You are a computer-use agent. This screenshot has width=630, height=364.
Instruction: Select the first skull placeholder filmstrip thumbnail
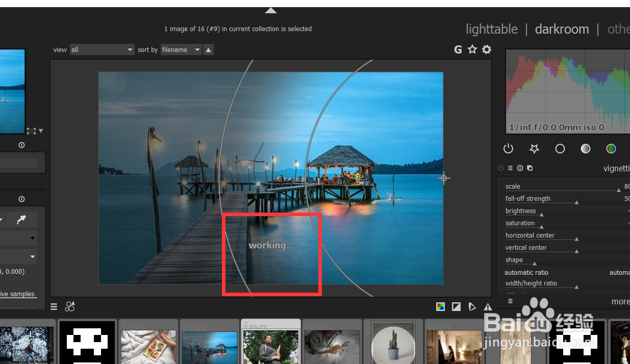pos(87,343)
